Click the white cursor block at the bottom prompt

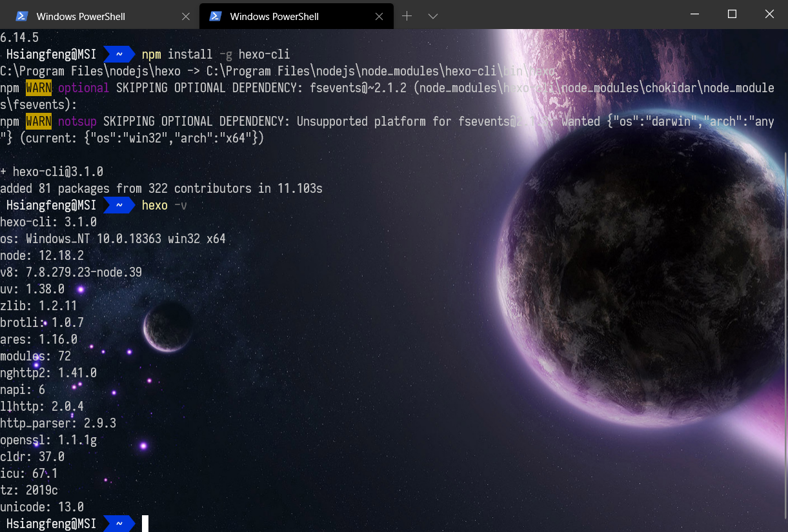coord(145,524)
